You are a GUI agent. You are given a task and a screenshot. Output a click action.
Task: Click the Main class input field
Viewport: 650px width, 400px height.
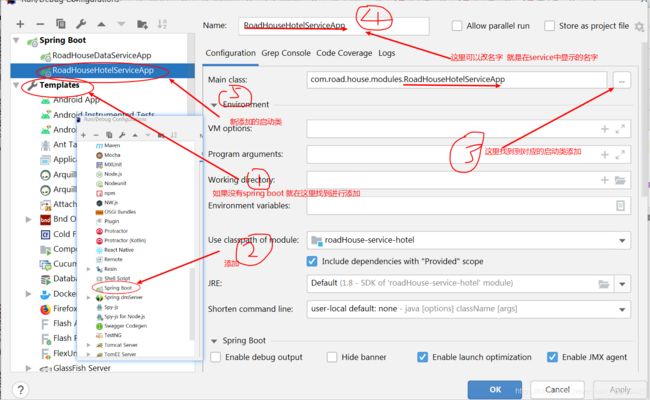(x=457, y=80)
